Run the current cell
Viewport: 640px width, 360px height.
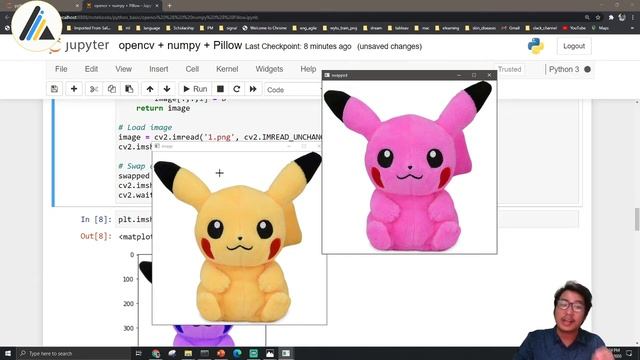coord(195,89)
